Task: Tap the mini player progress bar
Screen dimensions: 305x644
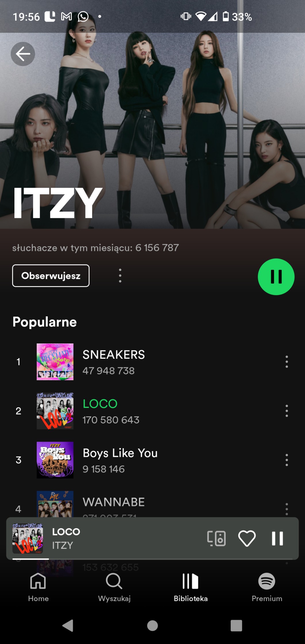Action: point(152,559)
